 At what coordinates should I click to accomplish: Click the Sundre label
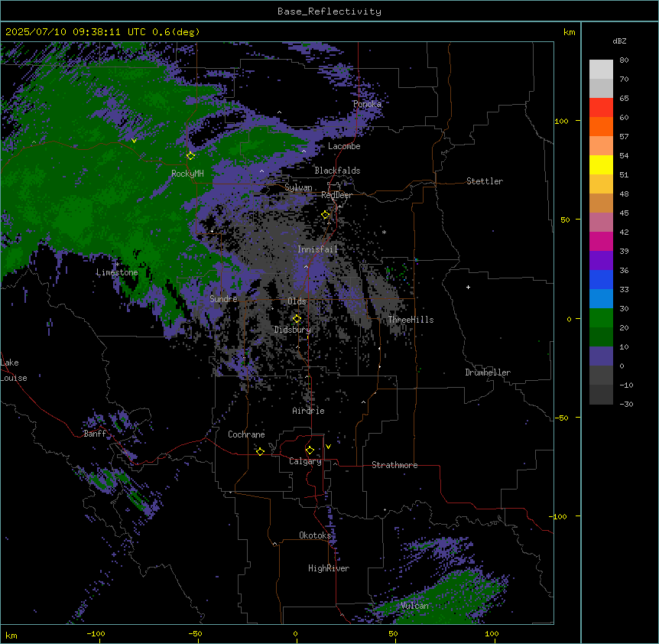click(223, 299)
